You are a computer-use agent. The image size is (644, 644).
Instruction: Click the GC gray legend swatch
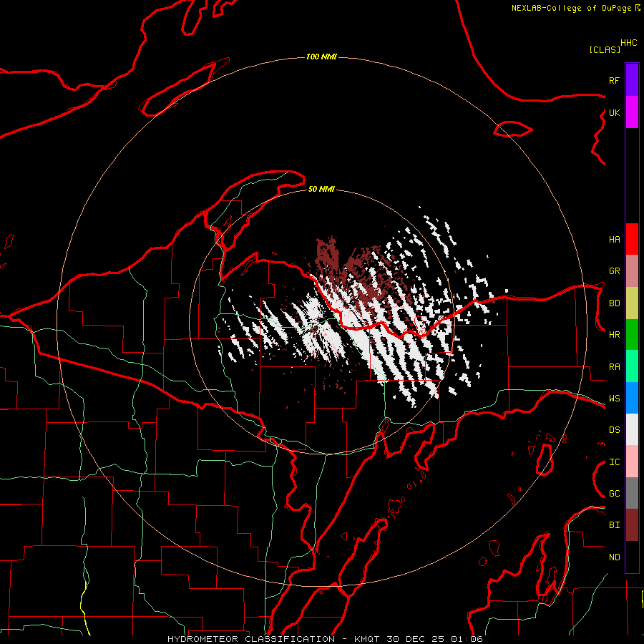click(632, 493)
